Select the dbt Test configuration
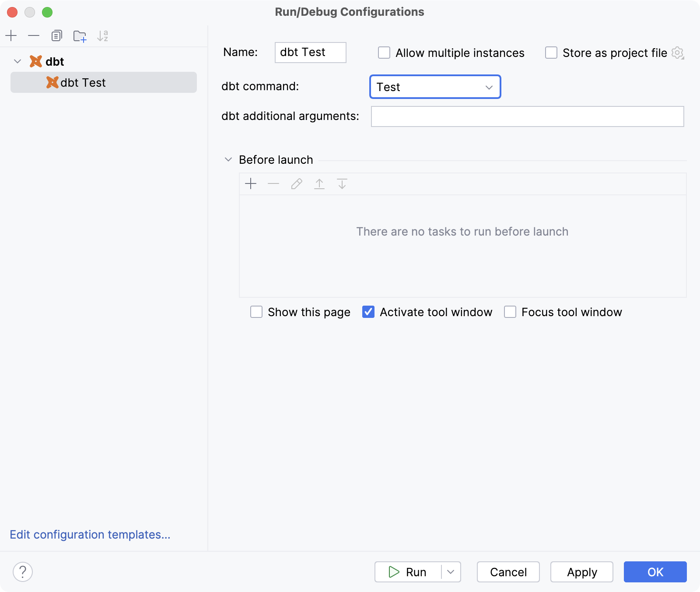The height and width of the screenshot is (592, 700). (104, 82)
